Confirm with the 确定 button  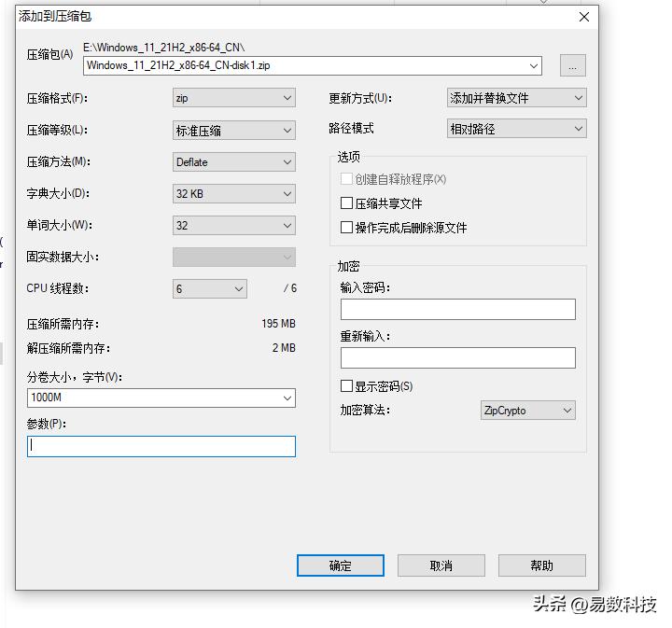pos(341,565)
